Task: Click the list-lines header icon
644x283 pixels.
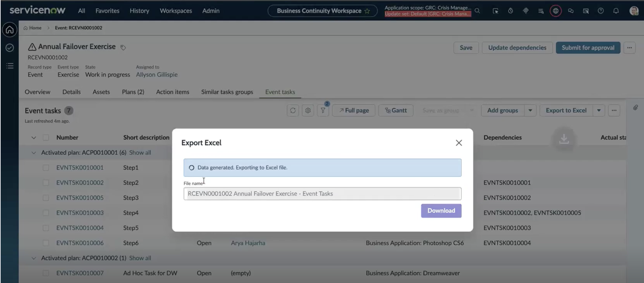Action: [541, 11]
